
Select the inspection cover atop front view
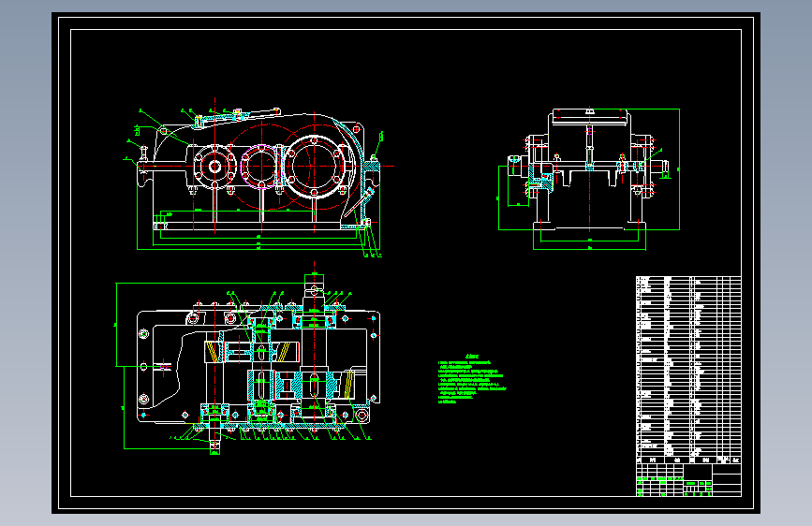point(237,117)
